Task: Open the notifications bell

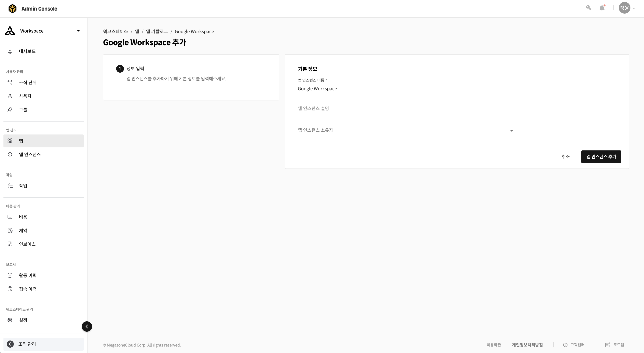Action: point(602,8)
